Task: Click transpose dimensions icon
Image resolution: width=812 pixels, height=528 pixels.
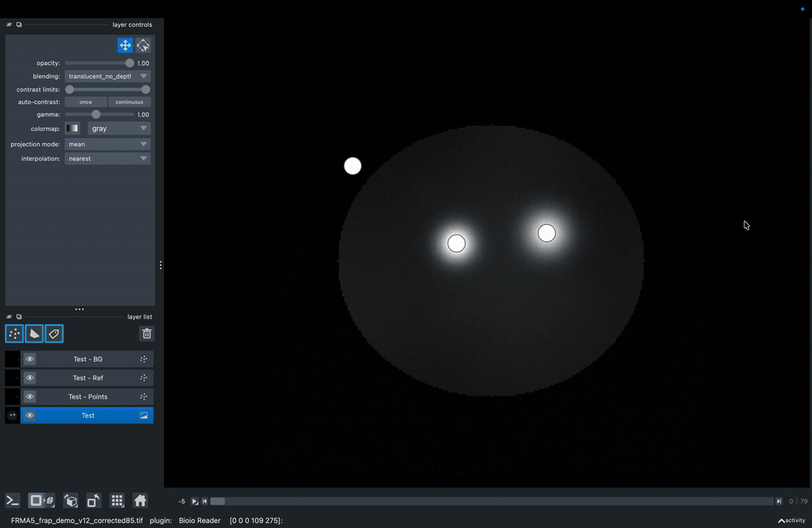Action: [x=94, y=501]
